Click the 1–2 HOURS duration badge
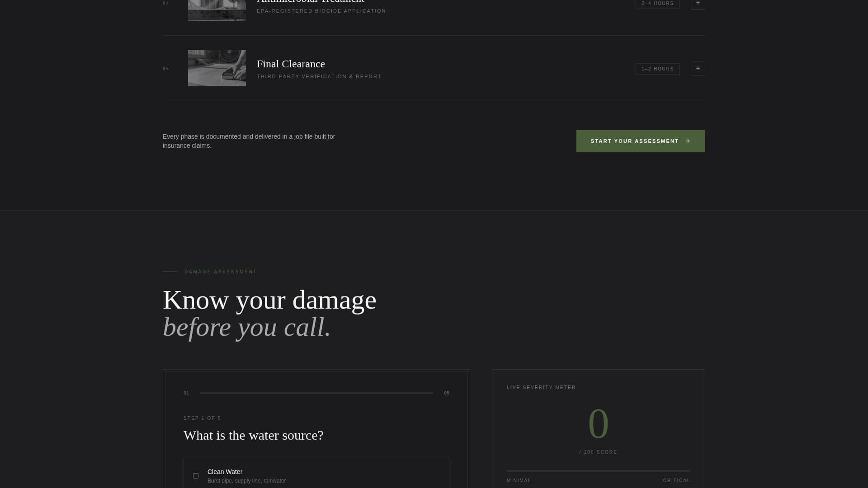Viewport: 868px width, 488px height. (x=657, y=69)
